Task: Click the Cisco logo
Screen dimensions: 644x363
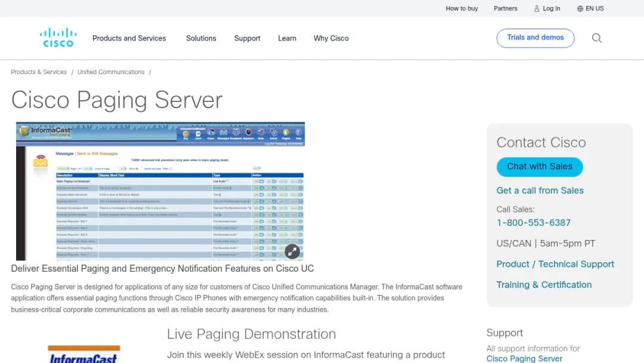Action: 58,38
